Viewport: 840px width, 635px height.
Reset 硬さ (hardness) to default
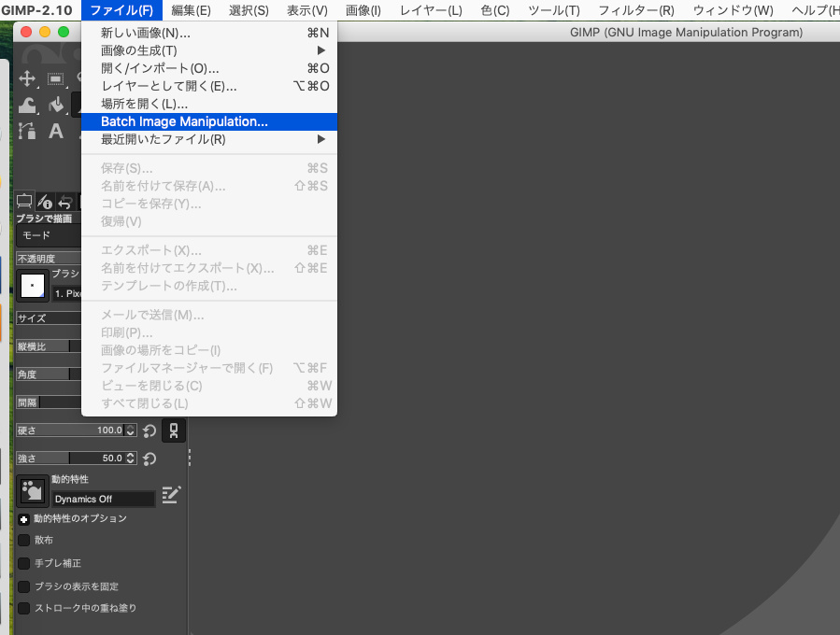click(149, 430)
